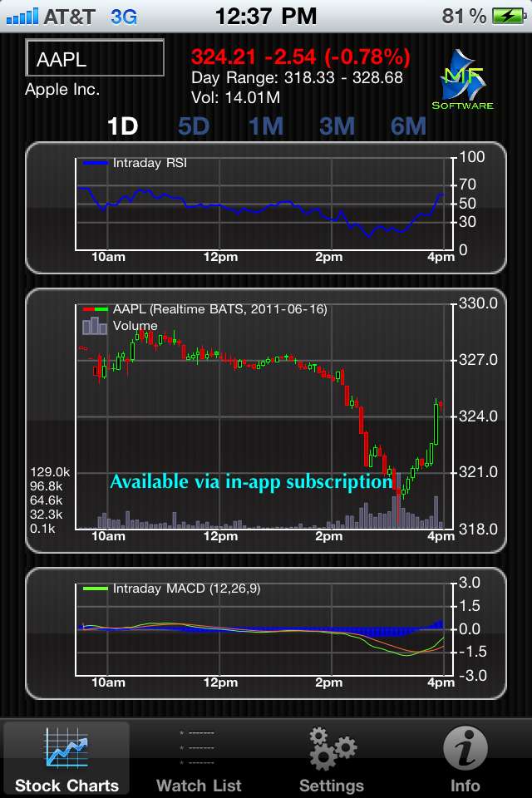
Task: Select the 3M time range
Action: (x=337, y=126)
